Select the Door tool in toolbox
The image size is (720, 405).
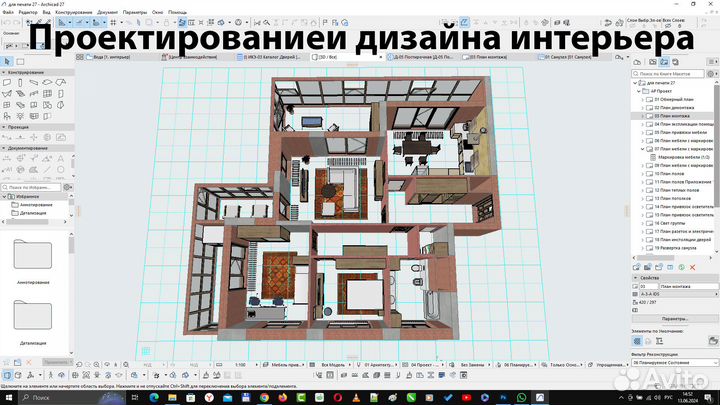click(61, 94)
